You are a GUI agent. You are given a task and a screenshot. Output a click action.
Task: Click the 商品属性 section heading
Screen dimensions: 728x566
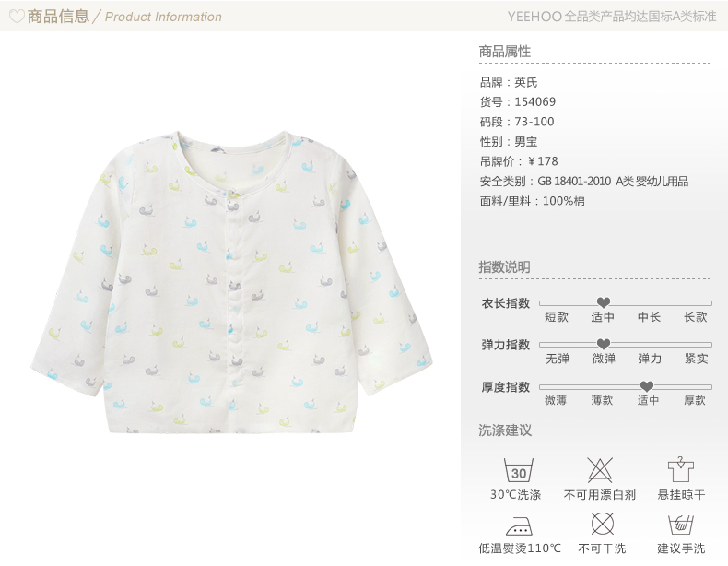point(505,51)
